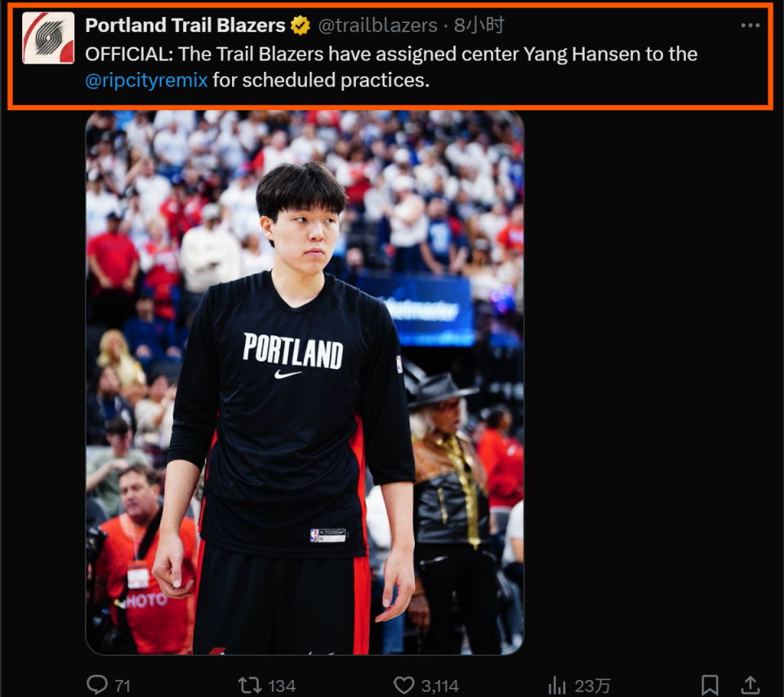Click the word "OFFICIAL" in the tweet

tap(127, 55)
